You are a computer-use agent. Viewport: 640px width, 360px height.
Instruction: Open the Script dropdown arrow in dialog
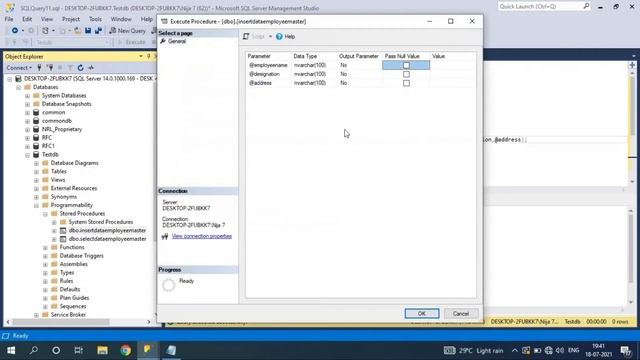click(270, 37)
